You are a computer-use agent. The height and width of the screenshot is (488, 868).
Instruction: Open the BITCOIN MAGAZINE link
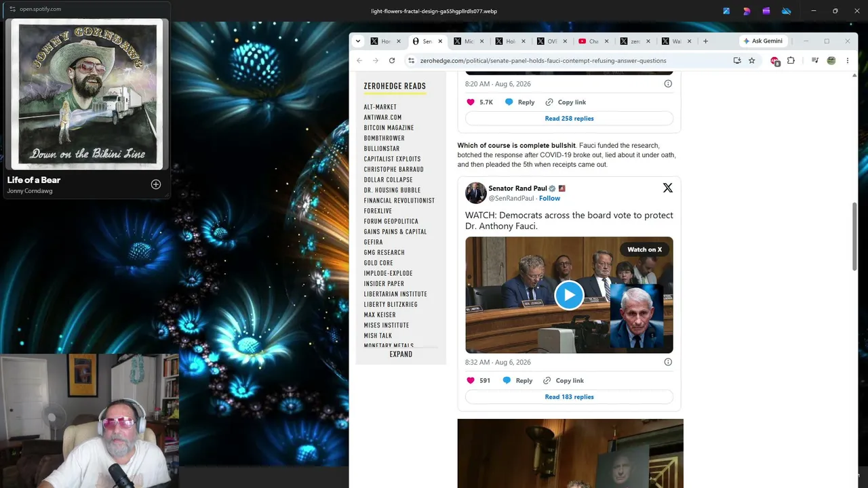pos(389,128)
